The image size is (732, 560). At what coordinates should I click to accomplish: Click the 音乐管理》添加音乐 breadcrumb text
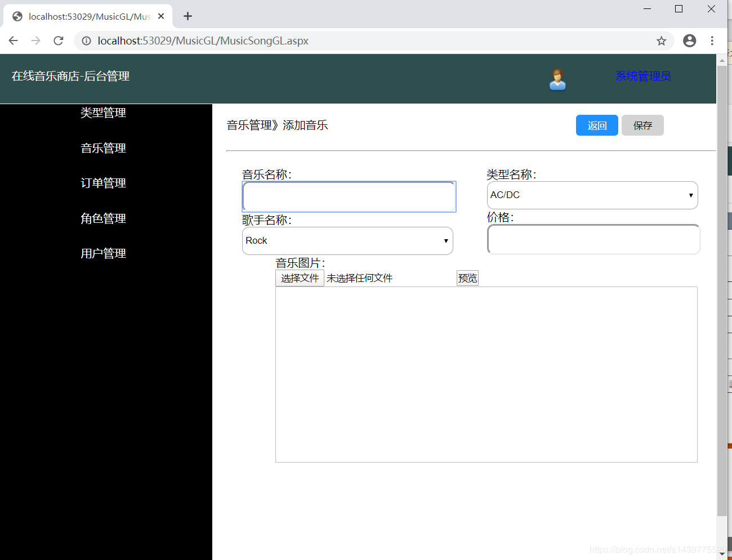pos(277,125)
